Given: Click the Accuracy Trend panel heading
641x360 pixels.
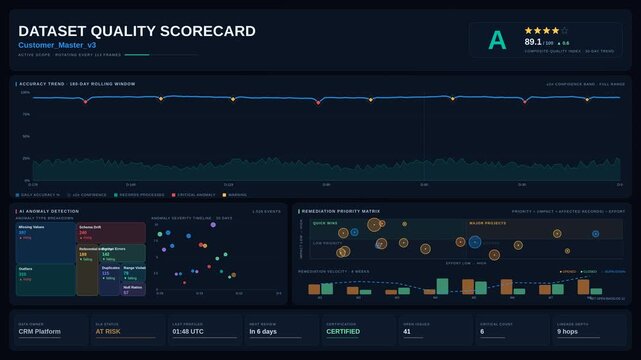Looking at the screenshot, I should pos(77,84).
